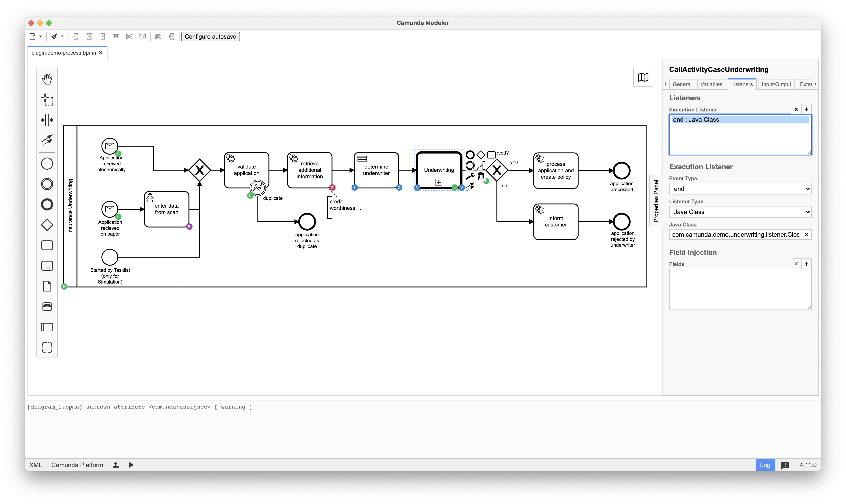Activate the lasso selection tool
Screen dimensions: 846x504
[x=47, y=99]
